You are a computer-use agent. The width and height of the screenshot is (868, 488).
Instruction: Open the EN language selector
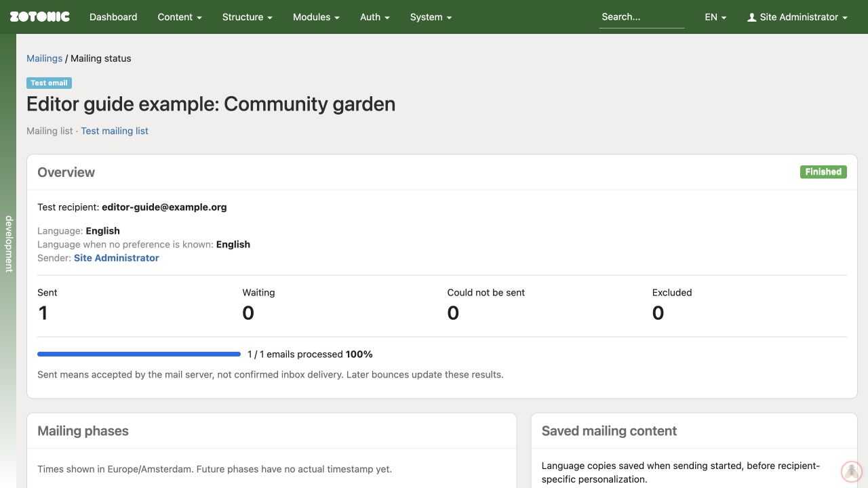coord(715,17)
